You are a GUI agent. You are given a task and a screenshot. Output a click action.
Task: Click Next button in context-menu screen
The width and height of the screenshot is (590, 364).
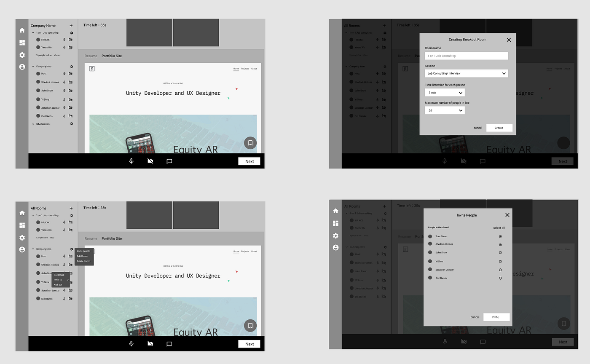click(249, 344)
